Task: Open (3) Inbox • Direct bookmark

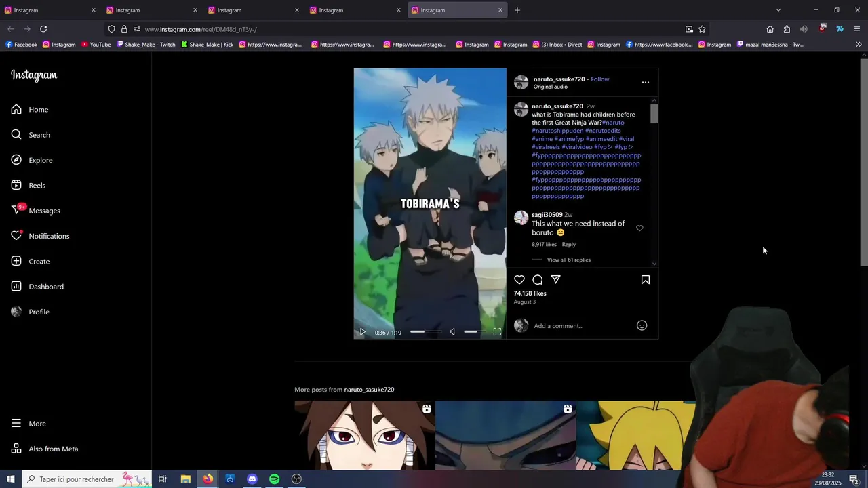Action: click(x=557, y=45)
